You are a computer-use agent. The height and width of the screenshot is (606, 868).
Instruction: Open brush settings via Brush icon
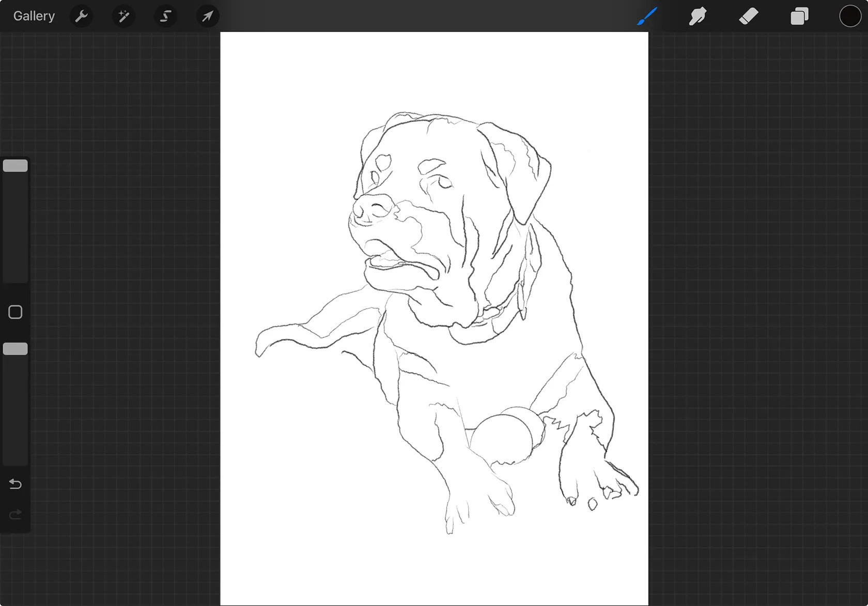647,16
